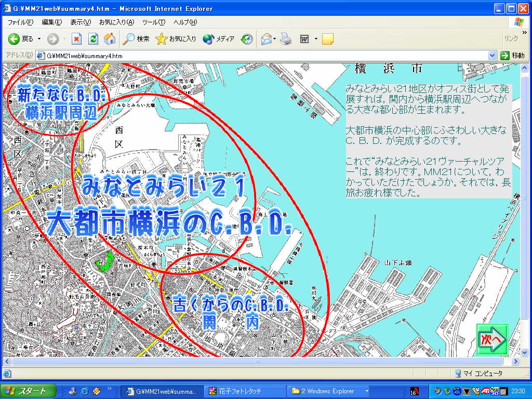The image size is (532, 399).
Task: Click the Show Desktop quick launch icon
Action: pos(72,391)
